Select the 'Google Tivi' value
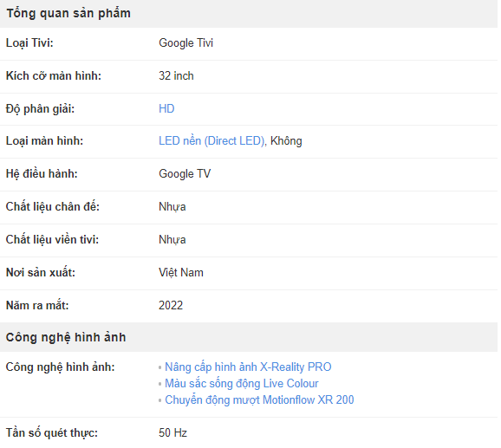501x448 pixels. click(186, 42)
